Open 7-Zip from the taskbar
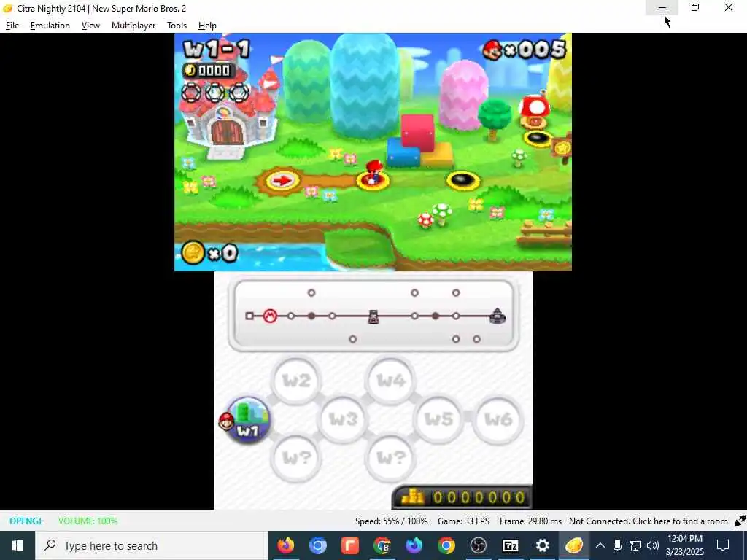The image size is (747, 560). [x=510, y=545]
